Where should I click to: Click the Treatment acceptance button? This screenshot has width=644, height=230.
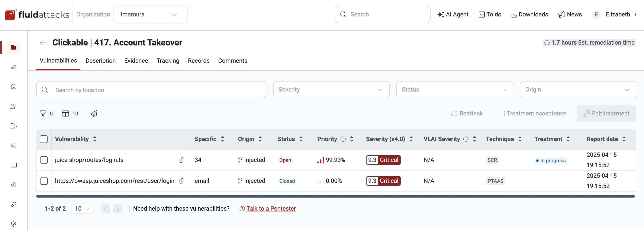point(535,114)
